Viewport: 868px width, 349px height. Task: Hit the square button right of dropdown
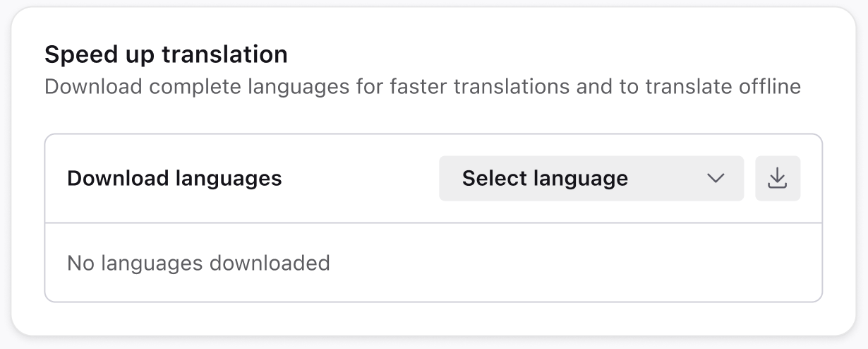pyautogui.click(x=778, y=178)
